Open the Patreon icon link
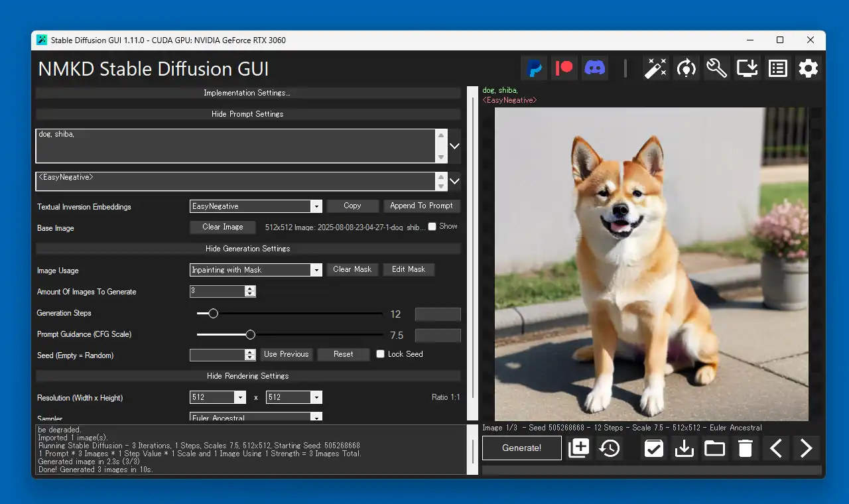Image resolution: width=849 pixels, height=504 pixels. tap(564, 68)
